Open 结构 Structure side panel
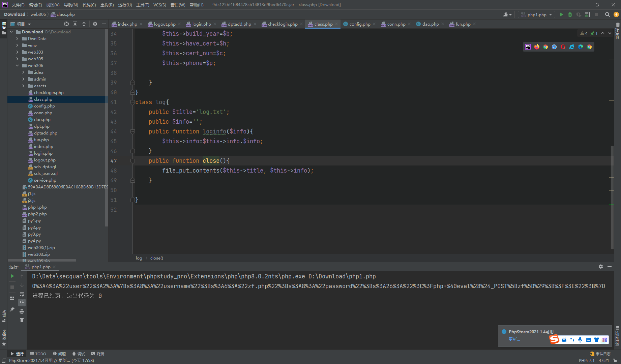The width and height of the screenshot is (621, 364). coord(4,315)
